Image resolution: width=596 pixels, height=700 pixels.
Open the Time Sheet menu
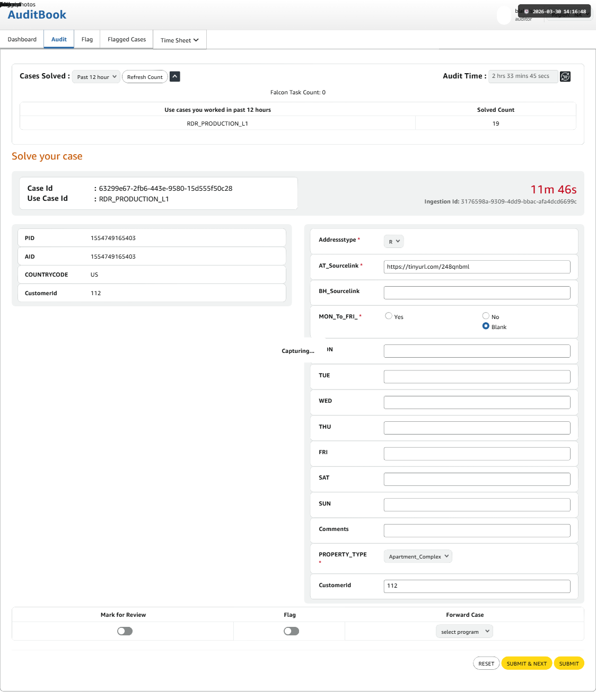pyautogui.click(x=179, y=40)
